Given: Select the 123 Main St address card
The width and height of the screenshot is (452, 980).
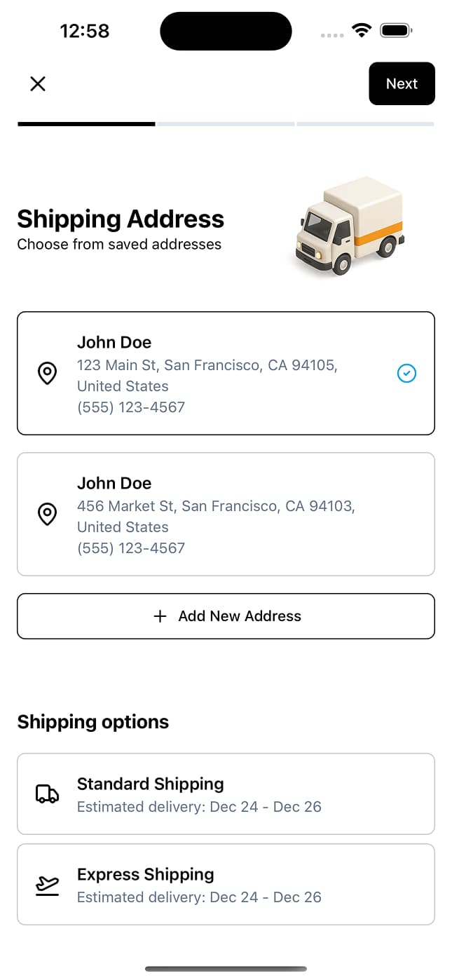Looking at the screenshot, I should point(226,374).
